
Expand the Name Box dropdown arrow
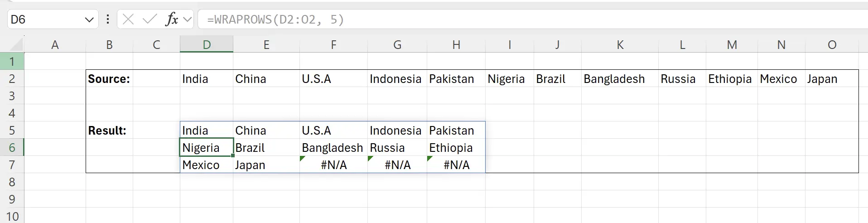click(89, 19)
